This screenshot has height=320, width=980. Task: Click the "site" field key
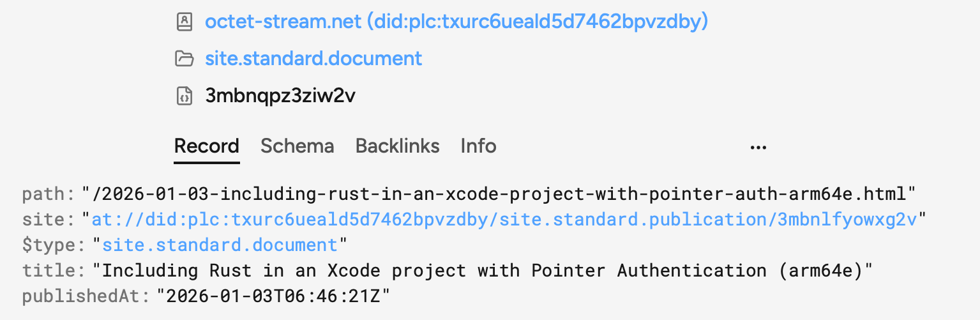pos(47,220)
